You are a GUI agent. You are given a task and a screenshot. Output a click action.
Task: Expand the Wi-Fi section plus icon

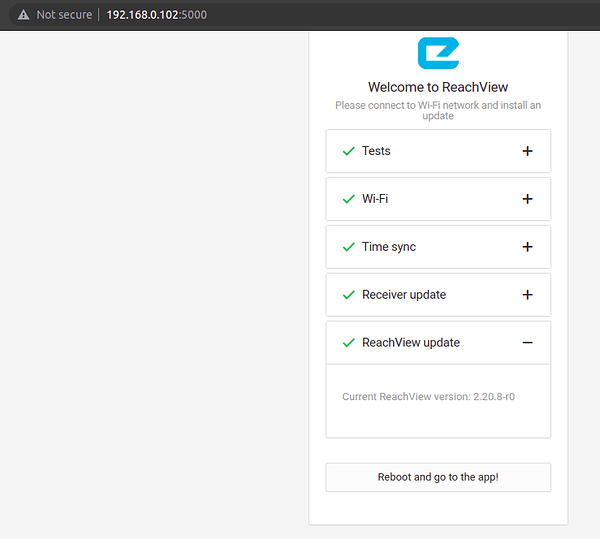tap(527, 199)
